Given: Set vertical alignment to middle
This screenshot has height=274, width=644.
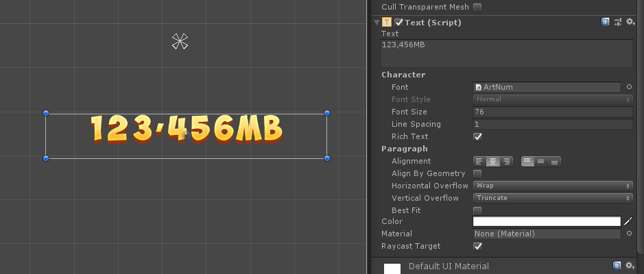Looking at the screenshot, I should (x=541, y=161).
